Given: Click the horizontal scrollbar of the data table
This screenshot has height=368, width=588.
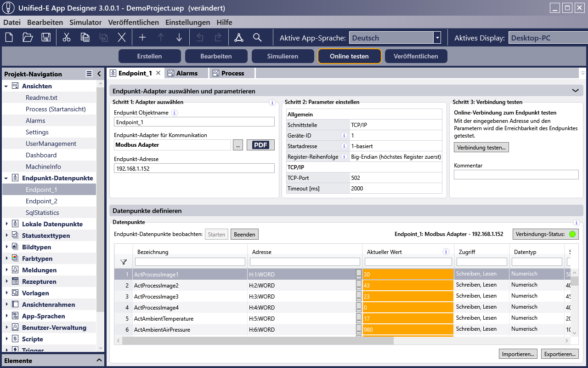Looking at the screenshot, I should (258, 341).
